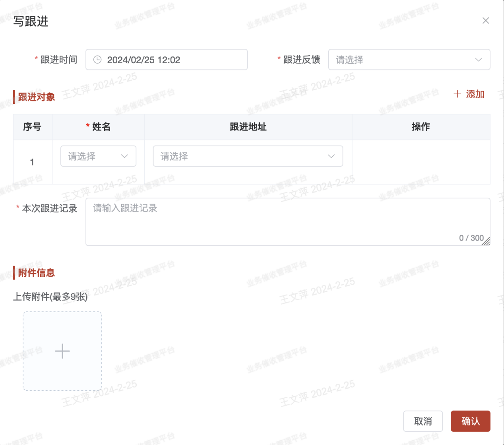Click the plus icon in the attachment upload box
The width and height of the screenshot is (504, 445).
tap(62, 351)
